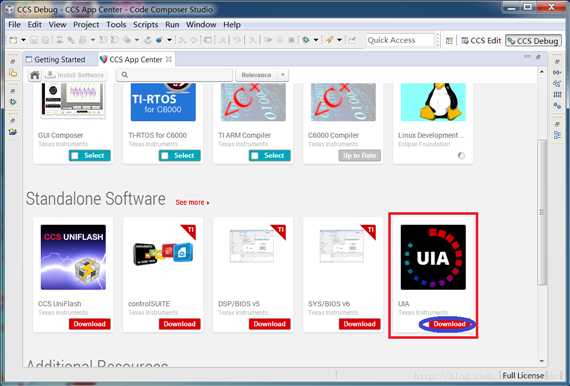Open the Edit menu

[34, 25]
